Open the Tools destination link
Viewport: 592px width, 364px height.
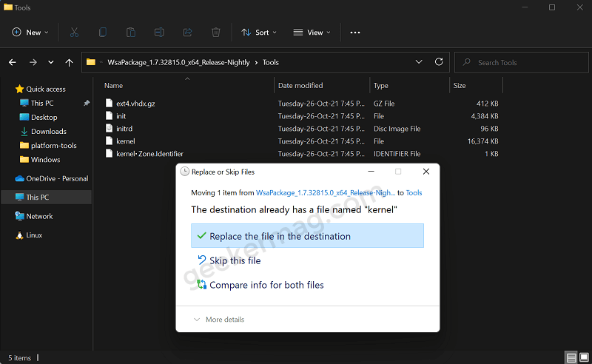[x=414, y=192]
